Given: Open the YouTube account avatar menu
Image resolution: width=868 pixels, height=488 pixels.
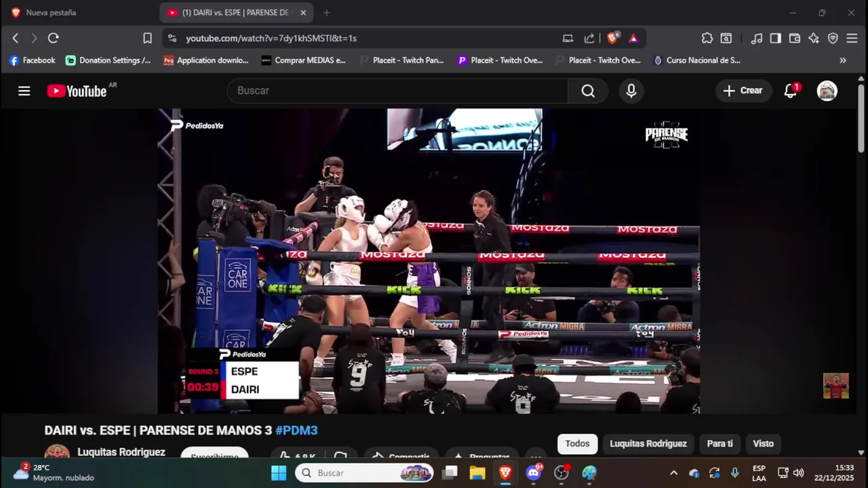Looking at the screenshot, I should tap(827, 91).
